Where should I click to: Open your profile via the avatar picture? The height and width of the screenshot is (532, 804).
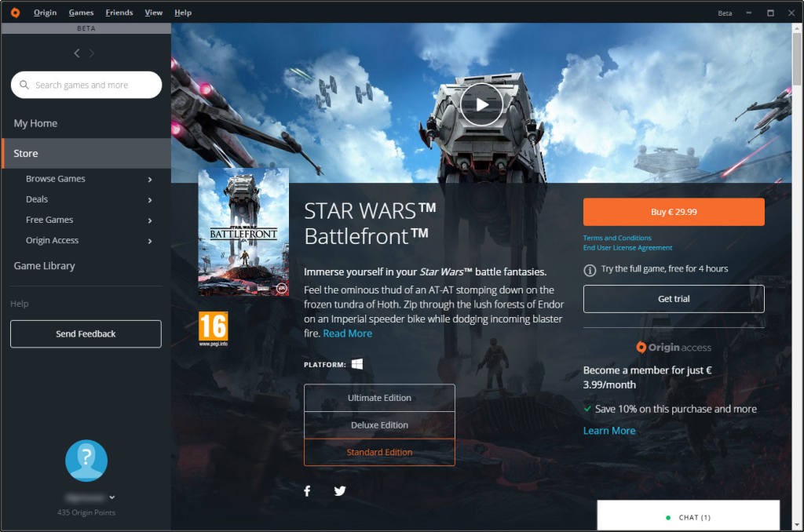coord(86,461)
